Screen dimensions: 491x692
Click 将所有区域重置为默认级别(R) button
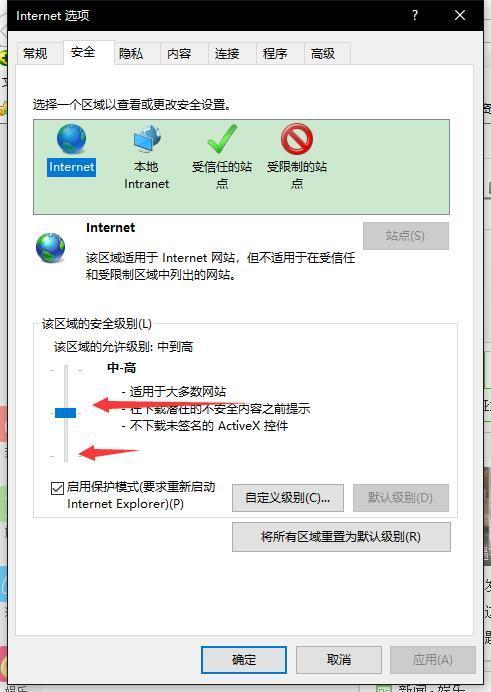click(x=341, y=537)
